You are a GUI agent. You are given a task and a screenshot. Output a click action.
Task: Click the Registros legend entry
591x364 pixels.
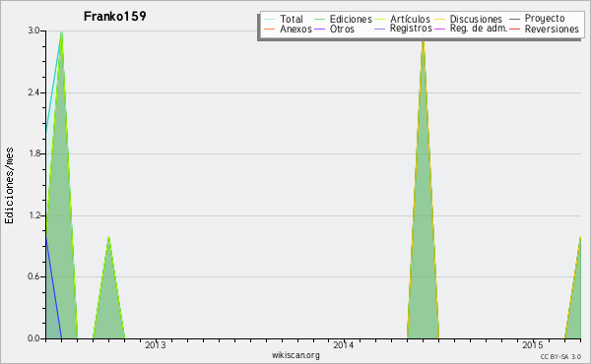click(x=403, y=29)
